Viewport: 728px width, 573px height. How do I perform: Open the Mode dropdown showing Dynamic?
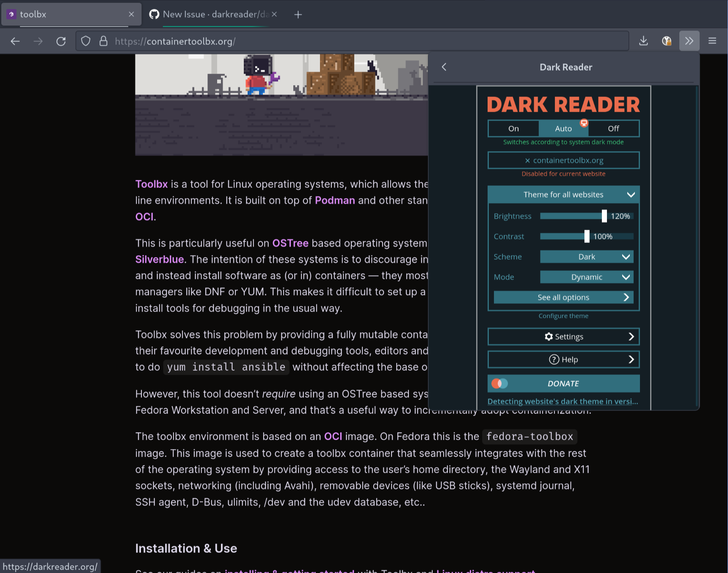(587, 277)
